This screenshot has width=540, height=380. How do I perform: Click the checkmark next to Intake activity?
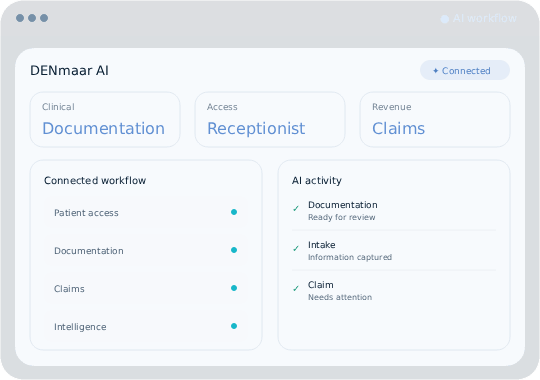pyautogui.click(x=296, y=248)
